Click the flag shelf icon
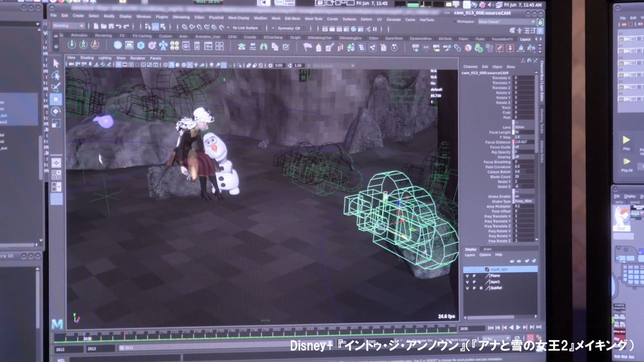Image resolution: width=644 pixels, height=362 pixels. pos(308,47)
